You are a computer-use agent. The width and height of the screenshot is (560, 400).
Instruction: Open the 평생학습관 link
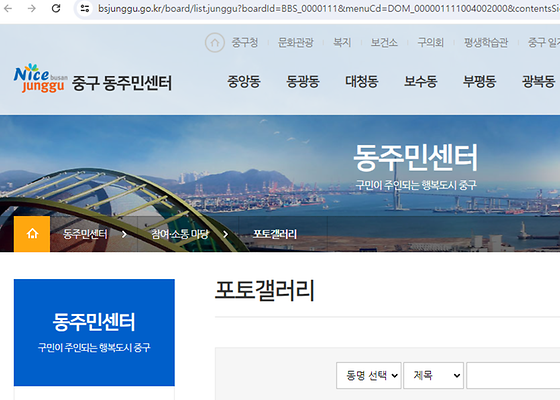(x=486, y=42)
